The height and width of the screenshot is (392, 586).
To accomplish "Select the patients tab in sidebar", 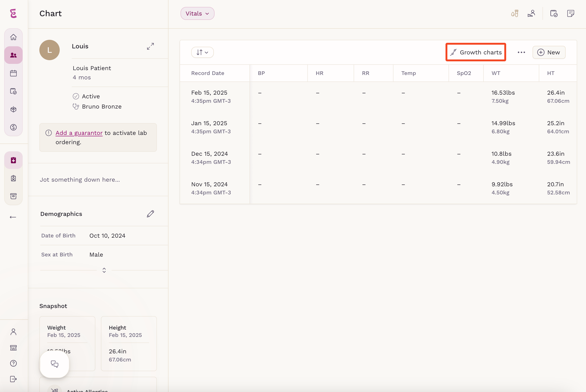I will [x=13, y=55].
